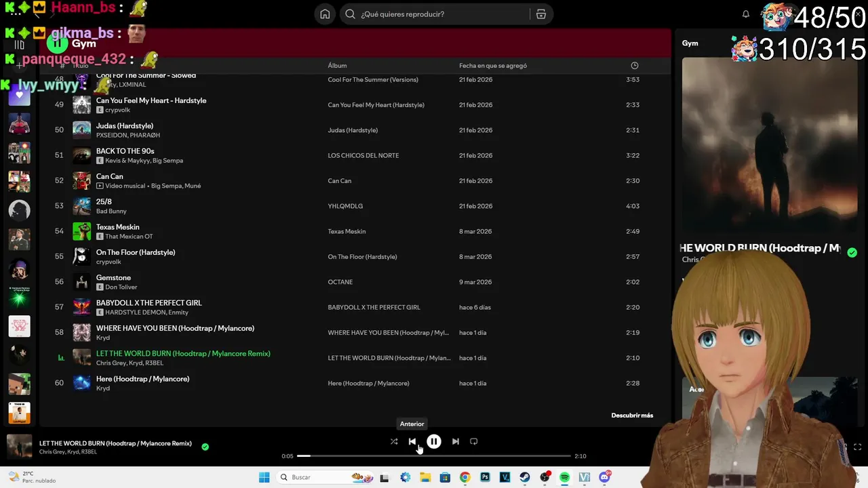868x488 pixels.
Task: Click the Judas (Hardstyle) cover art thumbnail
Action: [81, 129]
